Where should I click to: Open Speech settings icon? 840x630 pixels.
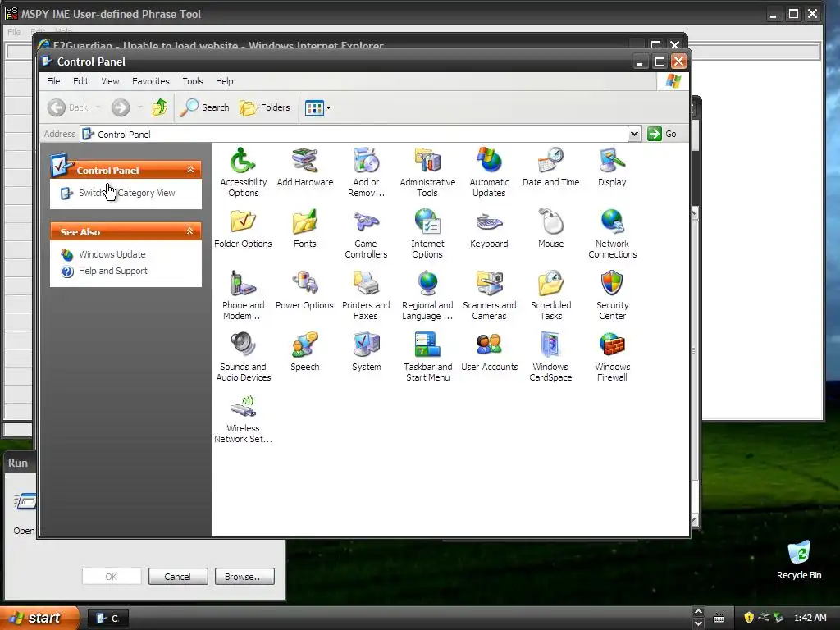pyautogui.click(x=305, y=352)
